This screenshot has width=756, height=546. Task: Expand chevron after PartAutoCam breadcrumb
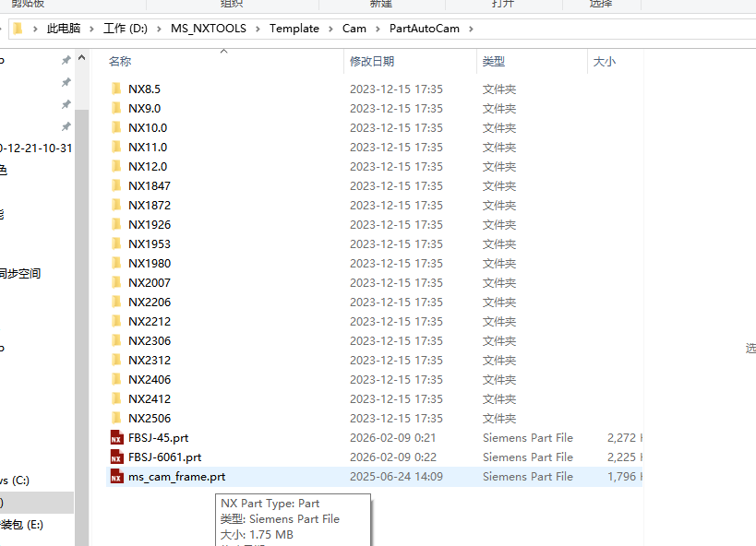(x=471, y=29)
